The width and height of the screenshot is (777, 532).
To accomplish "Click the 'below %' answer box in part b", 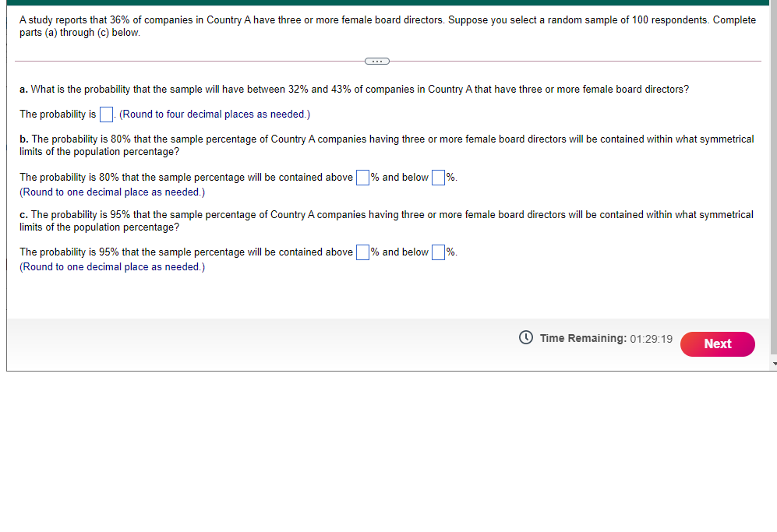I will tap(437, 177).
